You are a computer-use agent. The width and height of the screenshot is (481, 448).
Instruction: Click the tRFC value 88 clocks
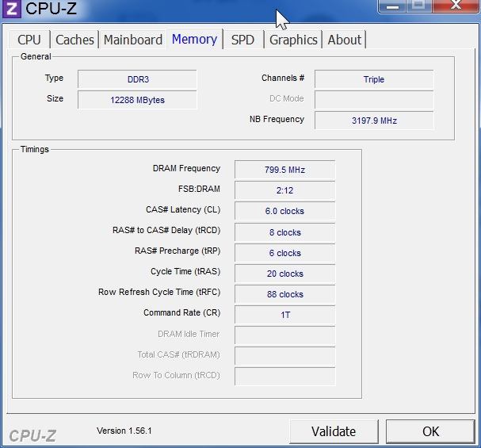285,294
